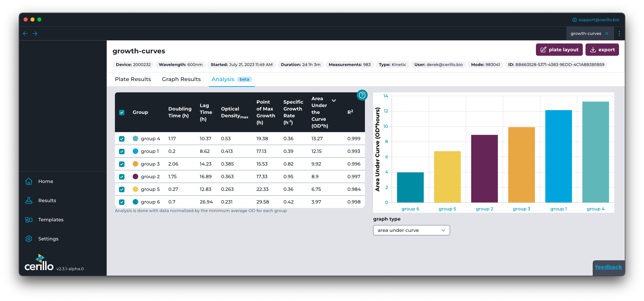Click the plate layout button
The height and width of the screenshot is (301, 644).
(x=559, y=50)
